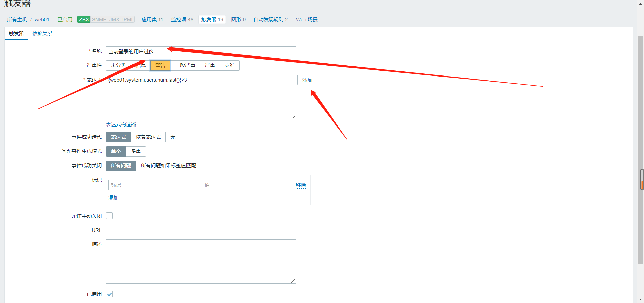Choose 灾难 severity option

click(229, 65)
